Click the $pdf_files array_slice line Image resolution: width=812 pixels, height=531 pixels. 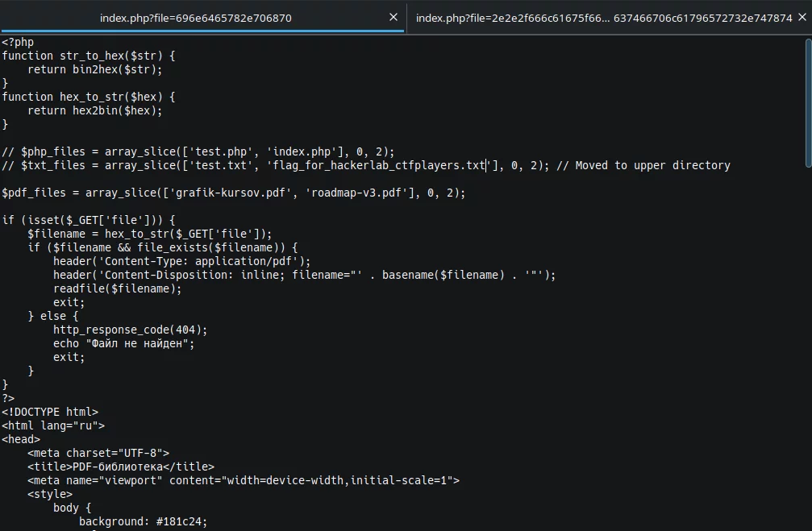[233, 193]
